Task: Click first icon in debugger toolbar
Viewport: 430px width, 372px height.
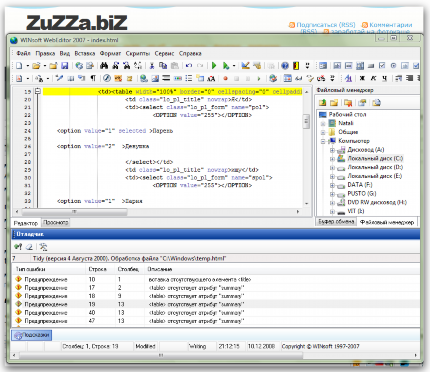Action: click(x=18, y=247)
